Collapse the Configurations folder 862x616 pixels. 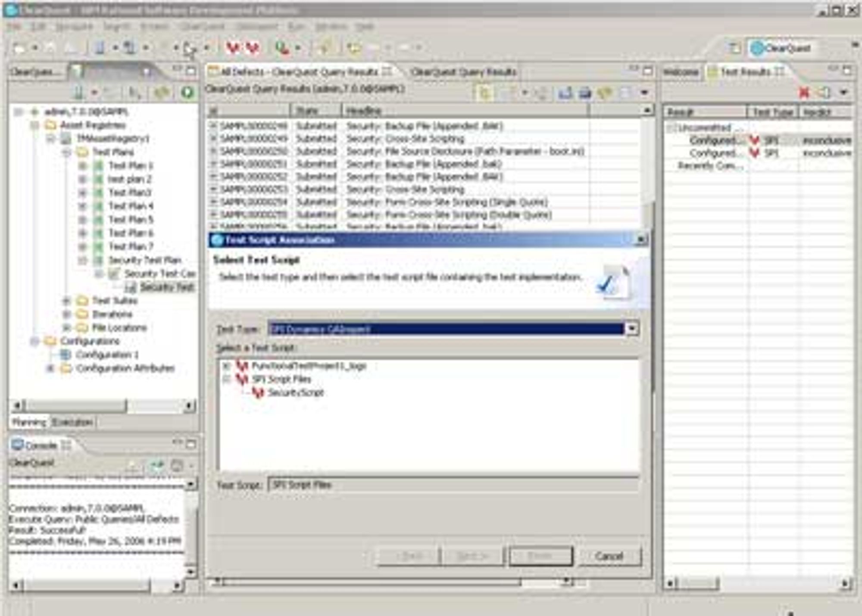pos(35,341)
